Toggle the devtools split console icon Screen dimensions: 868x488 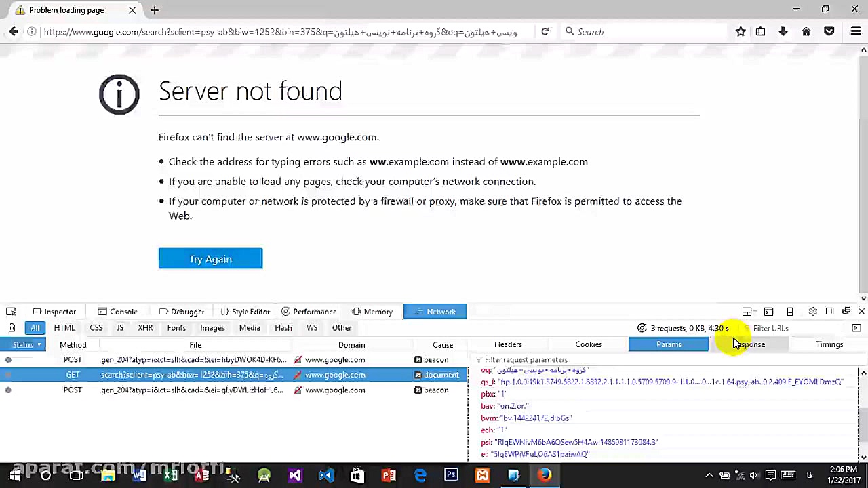(768, 312)
